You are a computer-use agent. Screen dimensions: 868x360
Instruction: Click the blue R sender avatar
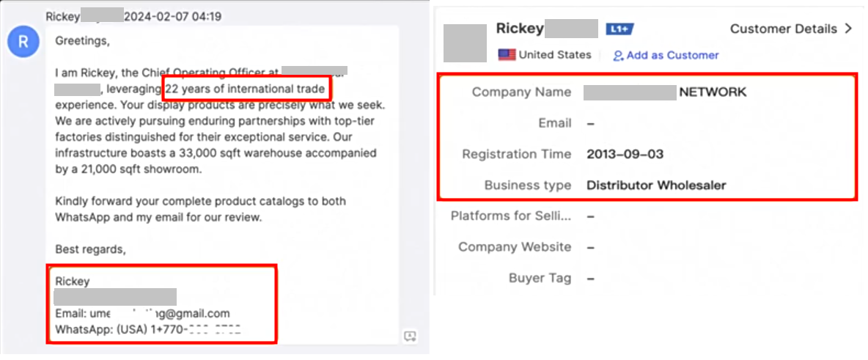click(23, 42)
